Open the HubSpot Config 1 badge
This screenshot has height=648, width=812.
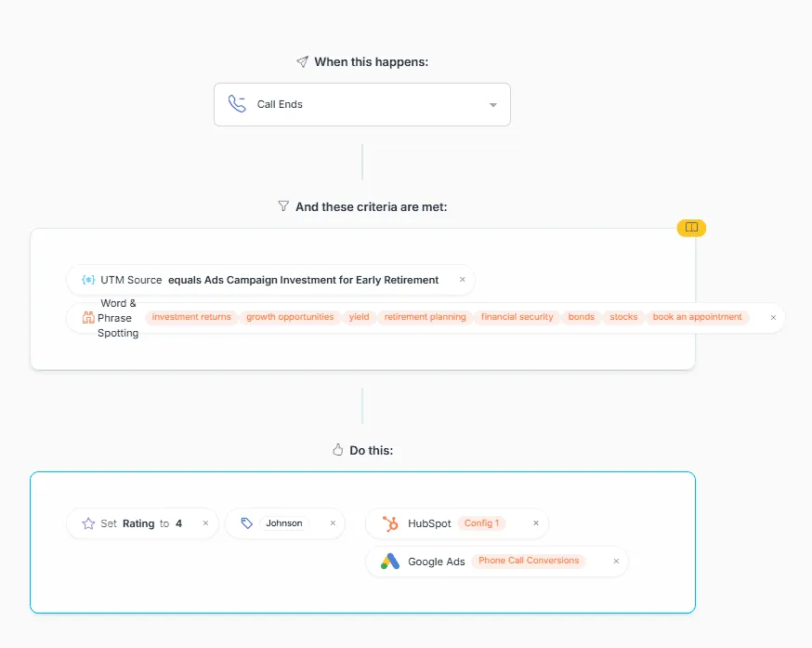click(481, 523)
